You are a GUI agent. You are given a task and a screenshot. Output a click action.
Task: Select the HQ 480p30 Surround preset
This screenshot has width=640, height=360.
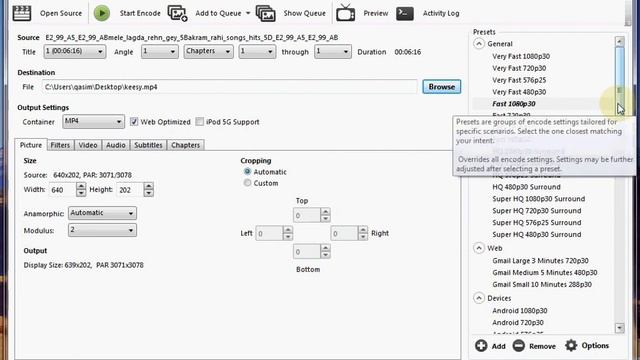coord(527,187)
